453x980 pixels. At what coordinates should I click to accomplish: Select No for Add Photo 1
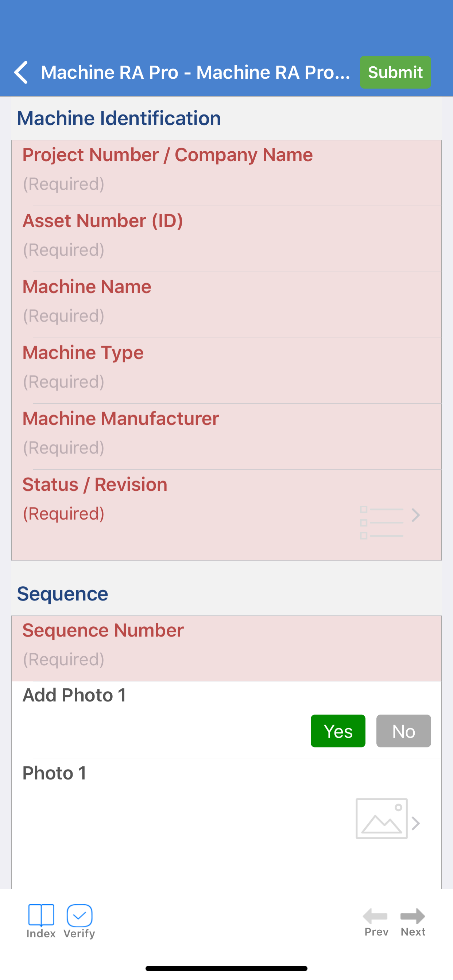[403, 731]
